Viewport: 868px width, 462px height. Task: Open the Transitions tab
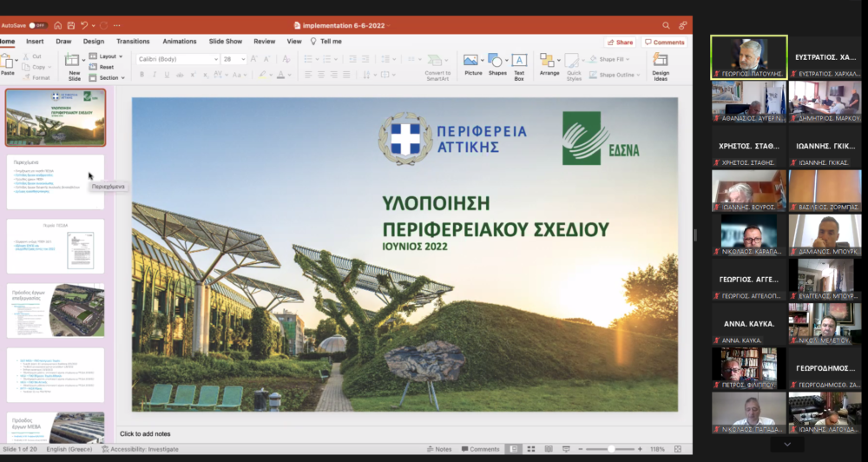tap(133, 42)
